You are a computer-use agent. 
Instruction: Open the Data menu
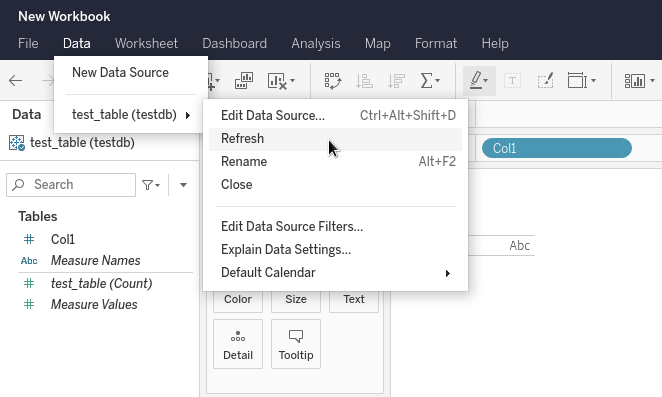click(x=76, y=44)
